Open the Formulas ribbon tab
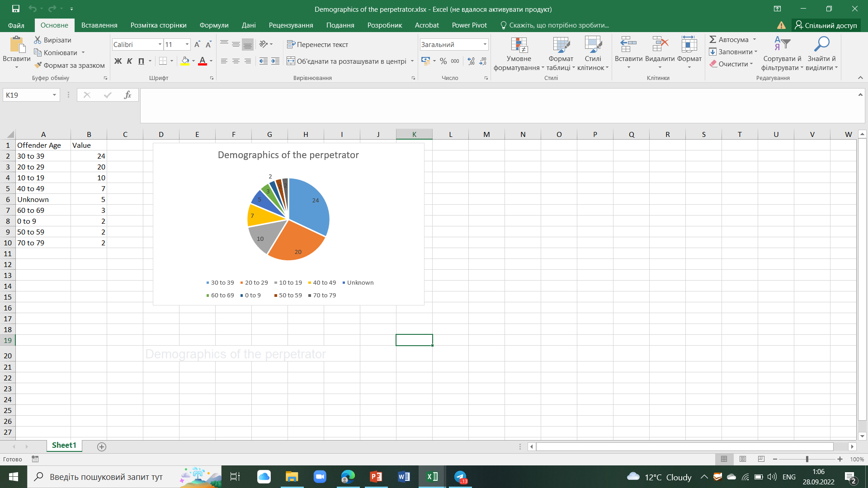The height and width of the screenshot is (488, 868). [214, 25]
